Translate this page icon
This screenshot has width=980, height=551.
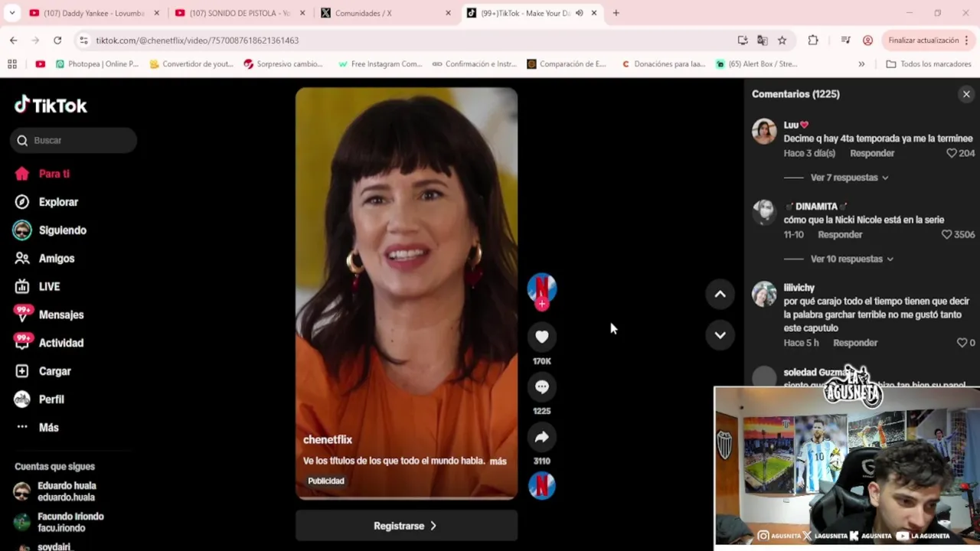pos(763,40)
